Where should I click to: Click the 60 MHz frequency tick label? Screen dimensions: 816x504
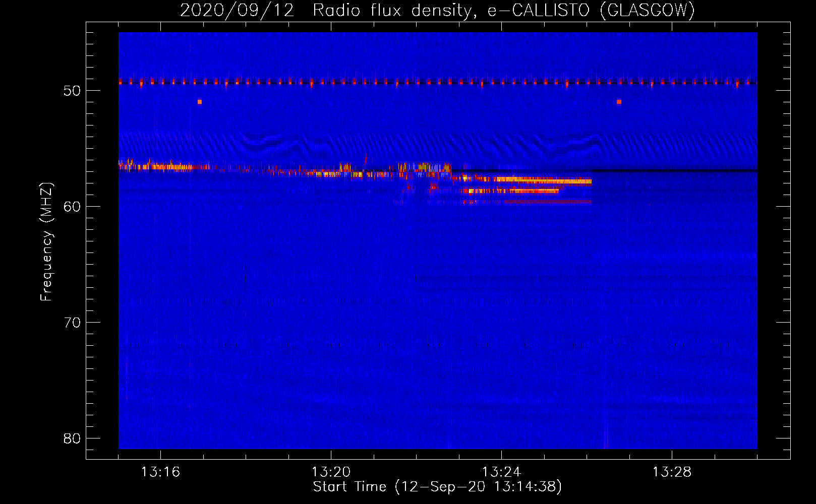(x=72, y=207)
